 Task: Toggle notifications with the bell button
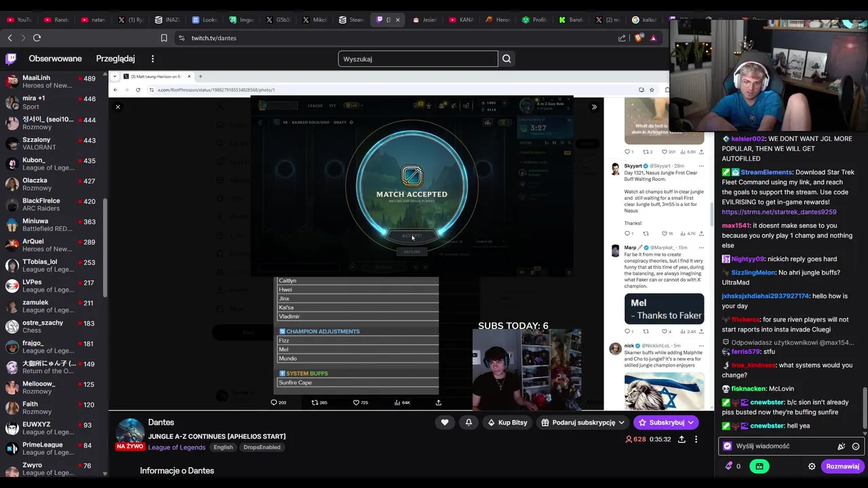469,422
